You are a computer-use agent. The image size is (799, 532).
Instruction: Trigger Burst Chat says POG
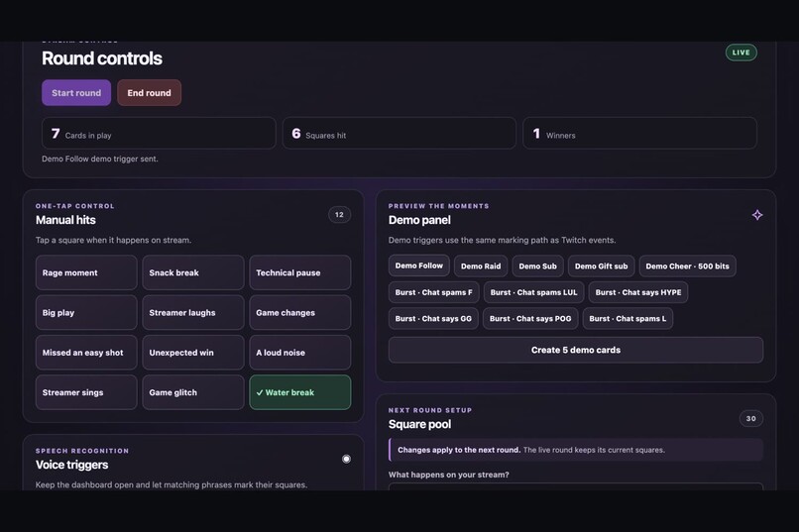coord(530,319)
